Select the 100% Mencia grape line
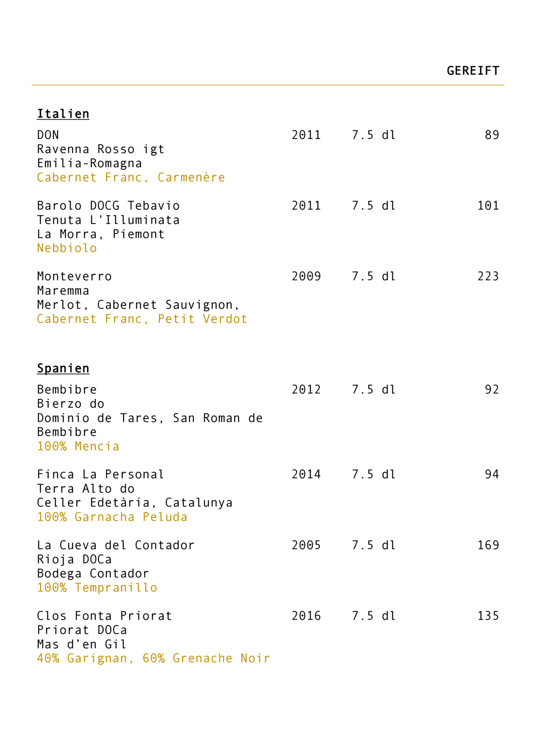535x756 pixels. pos(78,446)
